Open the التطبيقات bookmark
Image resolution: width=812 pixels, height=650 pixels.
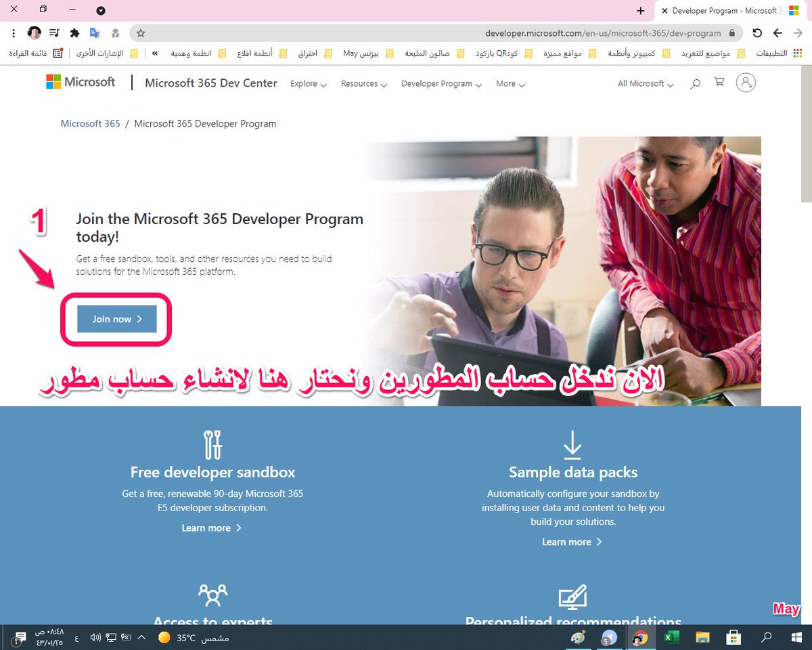click(x=778, y=53)
